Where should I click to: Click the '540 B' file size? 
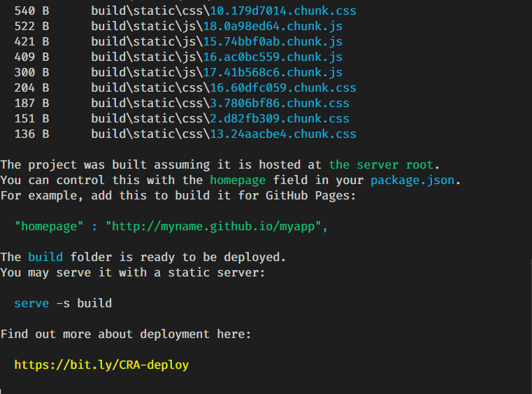click(31, 11)
